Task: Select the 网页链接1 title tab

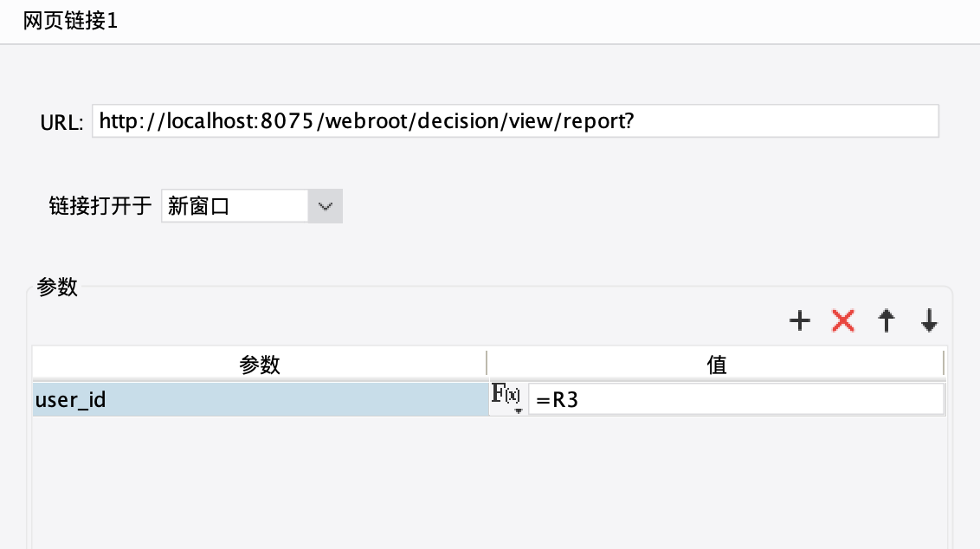Action: [x=71, y=21]
